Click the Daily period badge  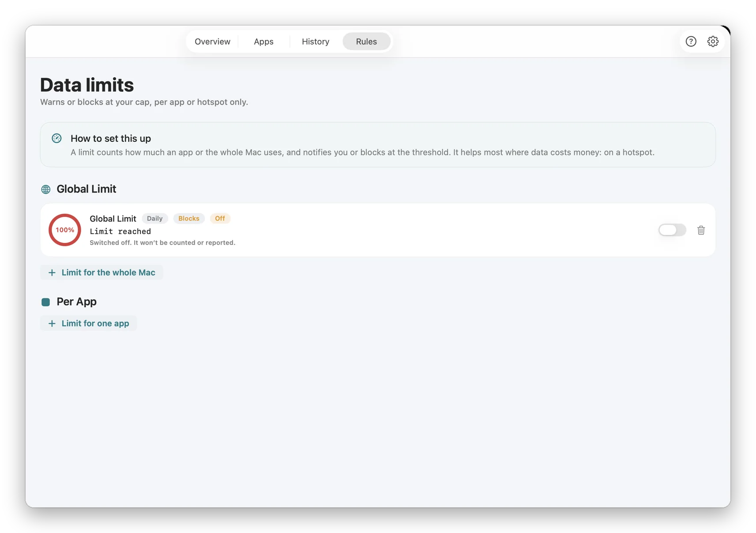[x=155, y=219]
